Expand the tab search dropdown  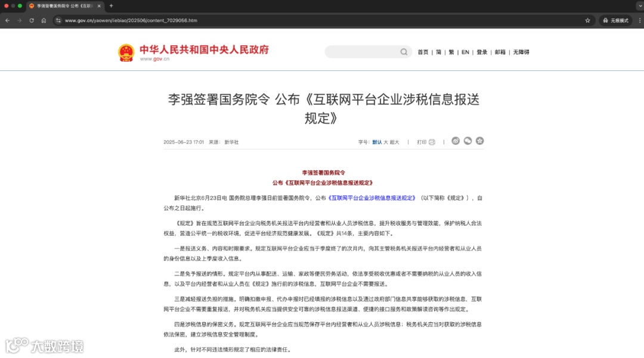click(x=639, y=6)
